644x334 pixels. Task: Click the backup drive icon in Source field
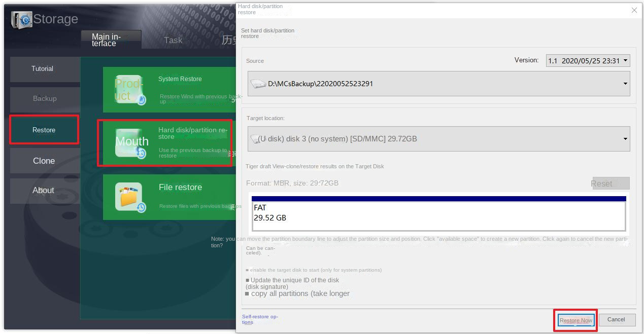pos(259,83)
